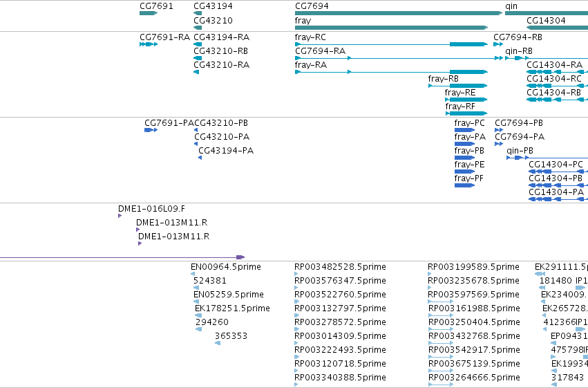Select the CG7691-PA protein label
The width and height of the screenshot is (588, 388).
169,123
